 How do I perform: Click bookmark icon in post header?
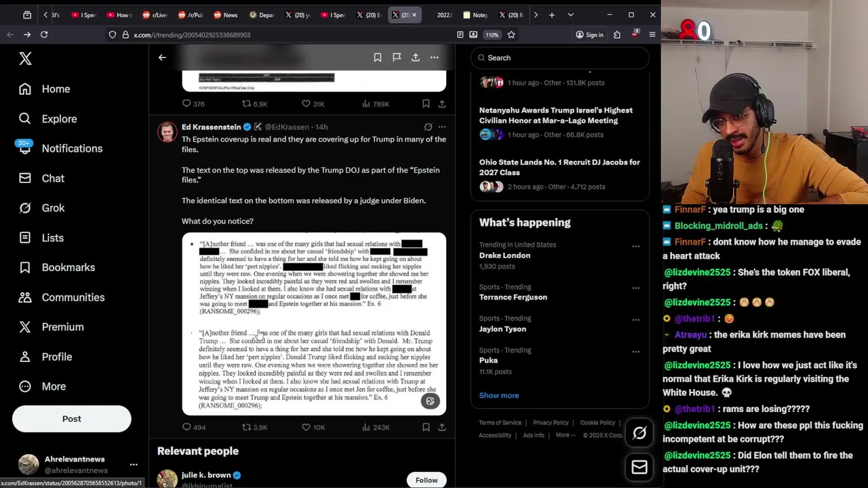[378, 58]
